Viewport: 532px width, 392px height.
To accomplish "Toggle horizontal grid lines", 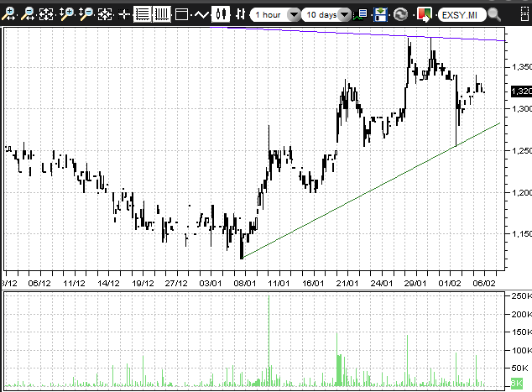I will [142, 14].
